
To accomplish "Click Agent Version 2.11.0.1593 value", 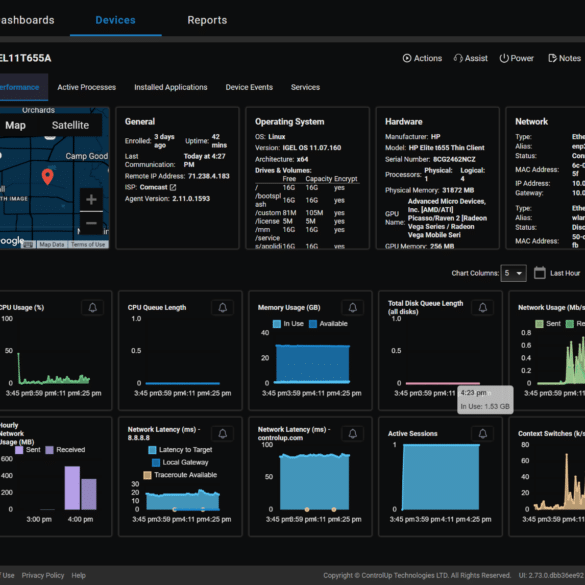I will [191, 199].
